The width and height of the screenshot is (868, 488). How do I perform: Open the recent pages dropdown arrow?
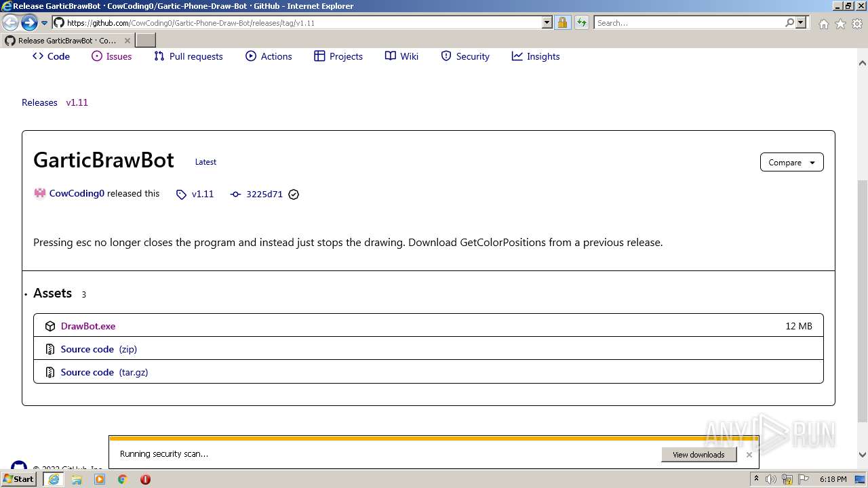(x=45, y=22)
